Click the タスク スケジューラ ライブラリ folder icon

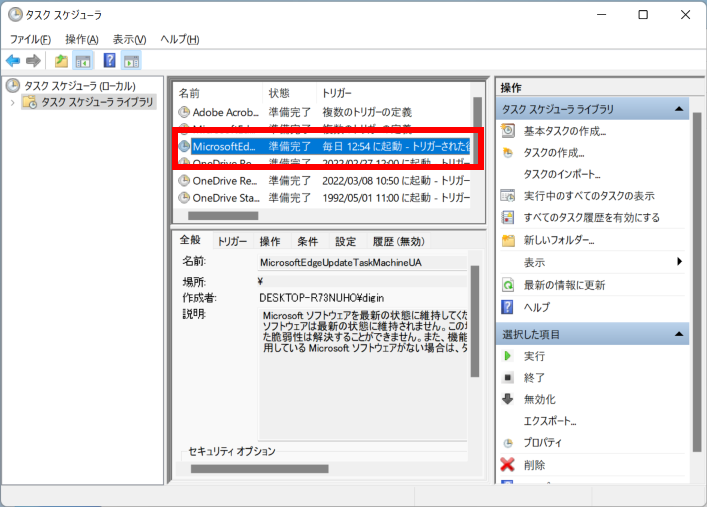[x=30, y=102]
